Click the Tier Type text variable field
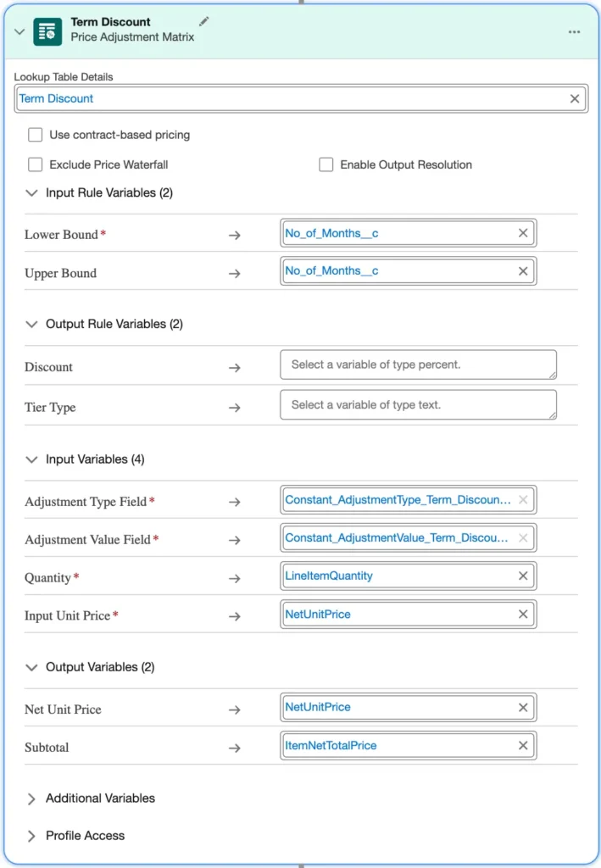 418,405
